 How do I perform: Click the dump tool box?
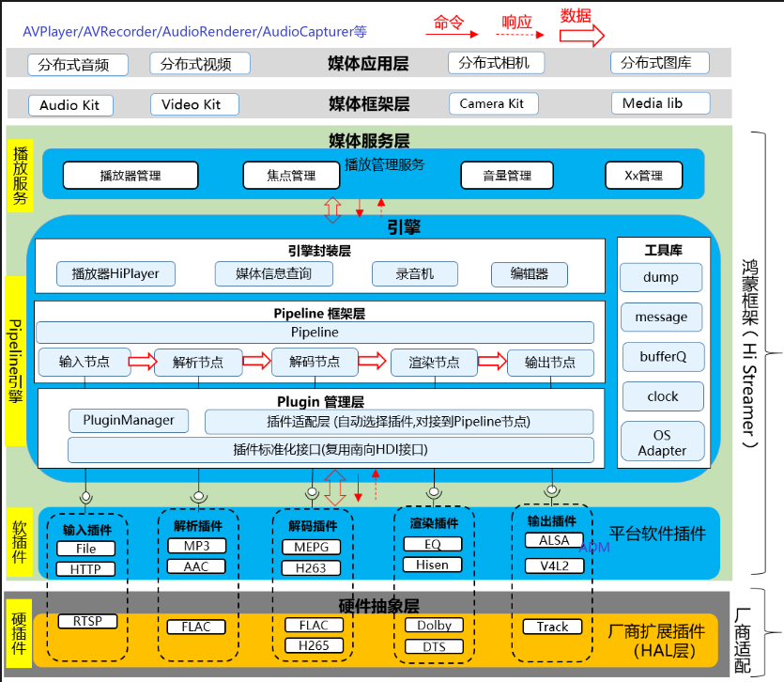coord(661,277)
